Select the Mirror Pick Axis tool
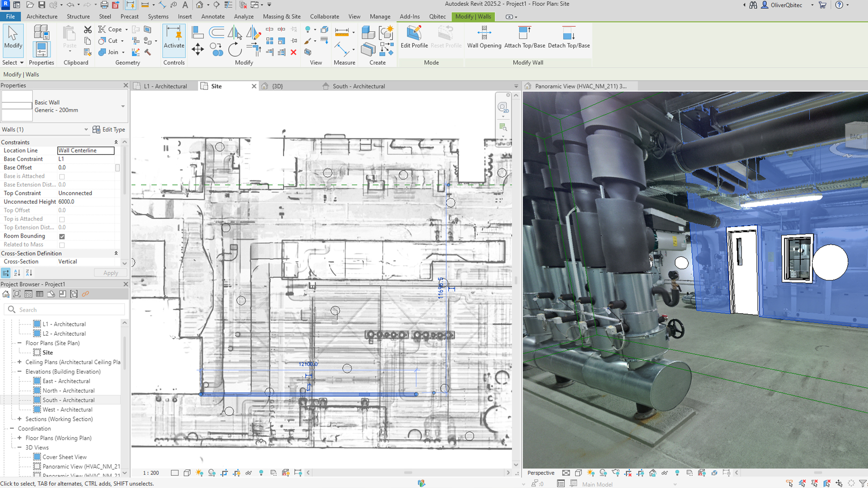Image resolution: width=868 pixels, height=488 pixels. tap(235, 32)
